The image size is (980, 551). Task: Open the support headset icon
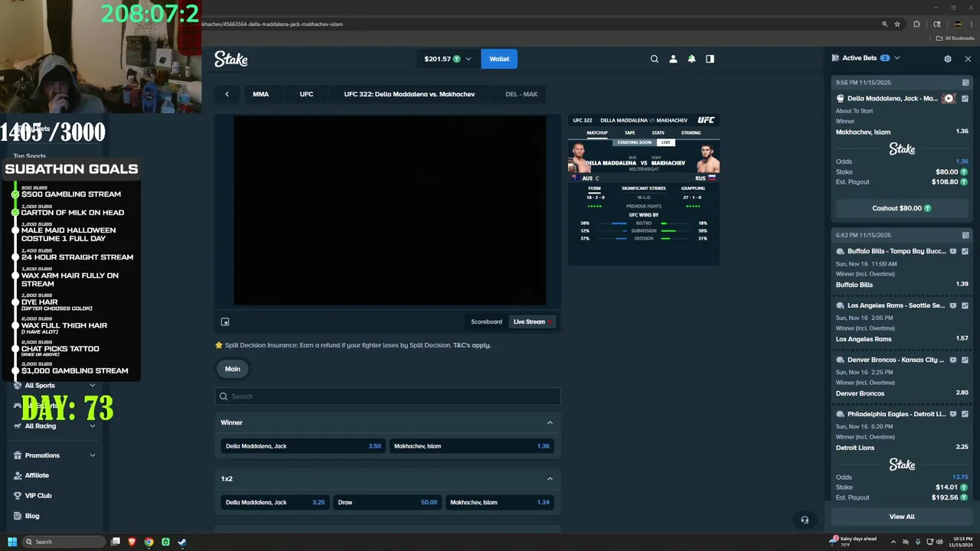[x=804, y=520]
